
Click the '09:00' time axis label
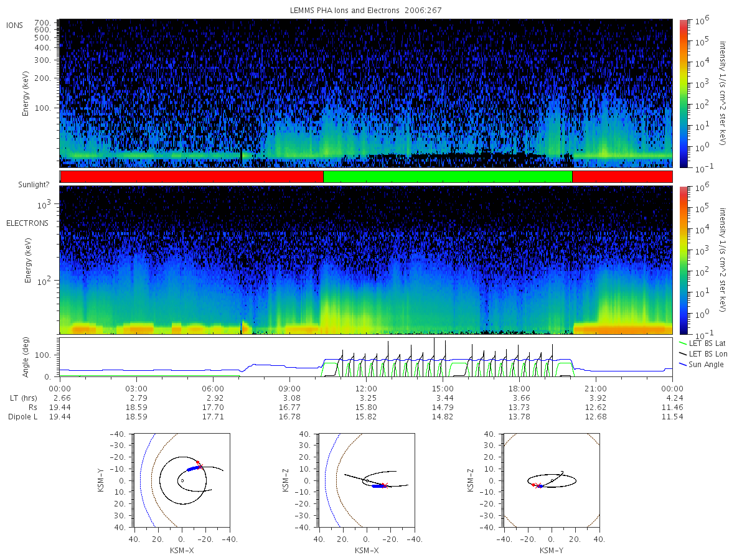point(289,388)
